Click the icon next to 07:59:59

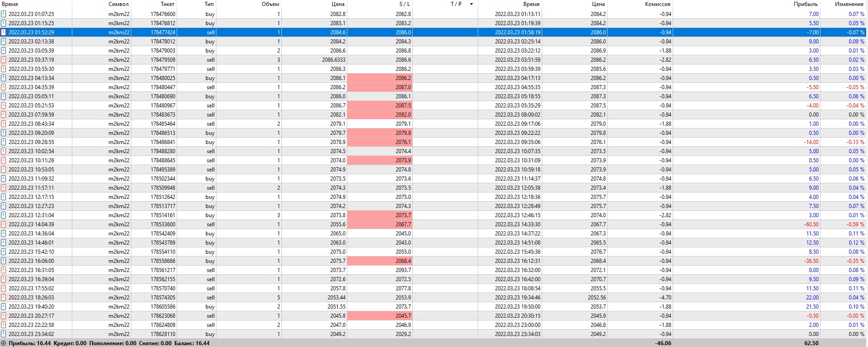tap(4, 115)
